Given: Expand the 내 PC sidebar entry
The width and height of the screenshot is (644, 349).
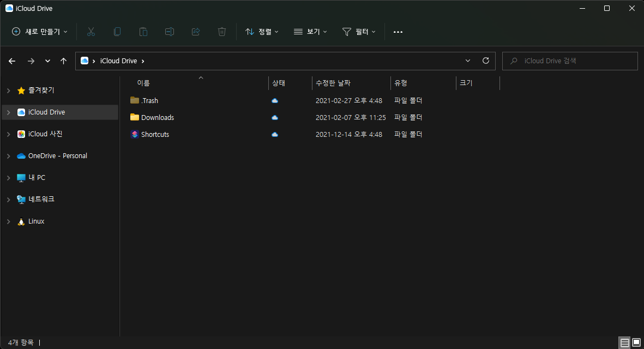Looking at the screenshot, I should (8, 177).
